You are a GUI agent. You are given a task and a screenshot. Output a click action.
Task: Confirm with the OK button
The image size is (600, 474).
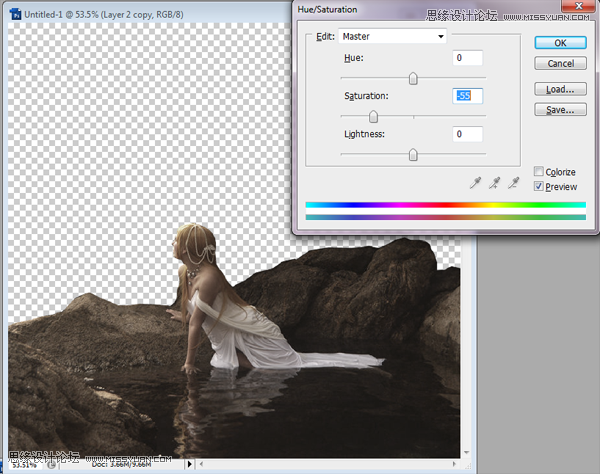point(560,43)
